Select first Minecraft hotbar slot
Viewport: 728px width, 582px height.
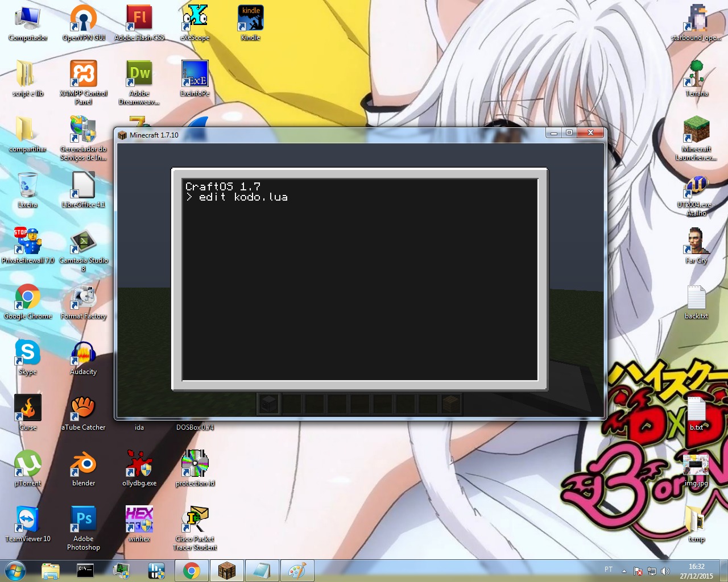click(x=268, y=404)
